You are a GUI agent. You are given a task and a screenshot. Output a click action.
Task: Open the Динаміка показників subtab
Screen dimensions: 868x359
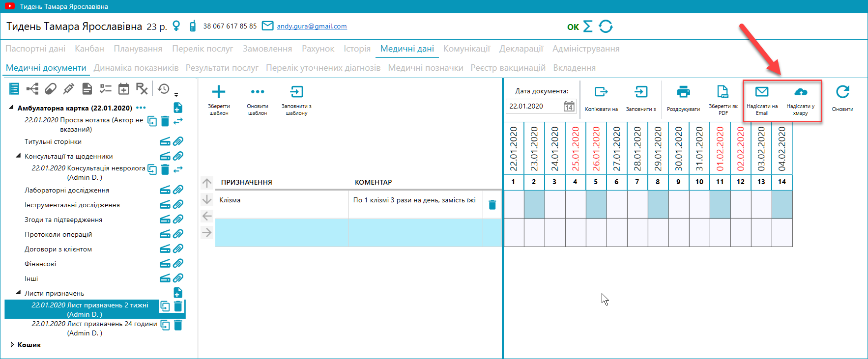[136, 68]
